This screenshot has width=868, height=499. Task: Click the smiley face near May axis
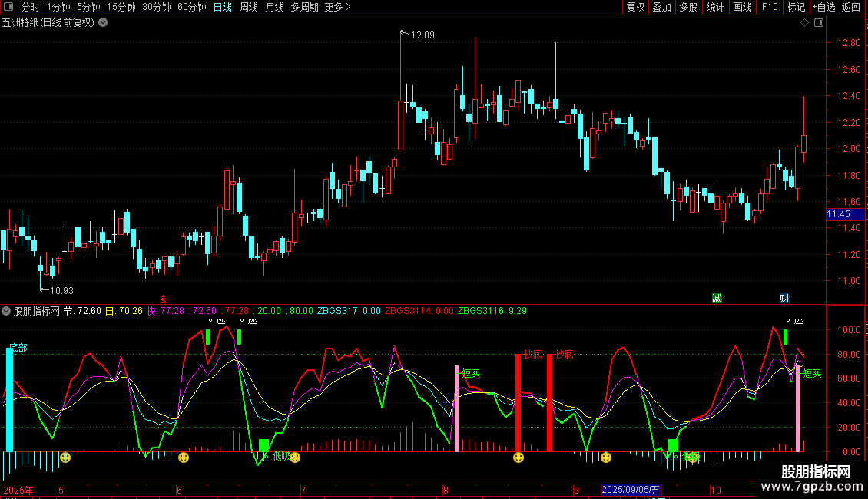coord(65,458)
